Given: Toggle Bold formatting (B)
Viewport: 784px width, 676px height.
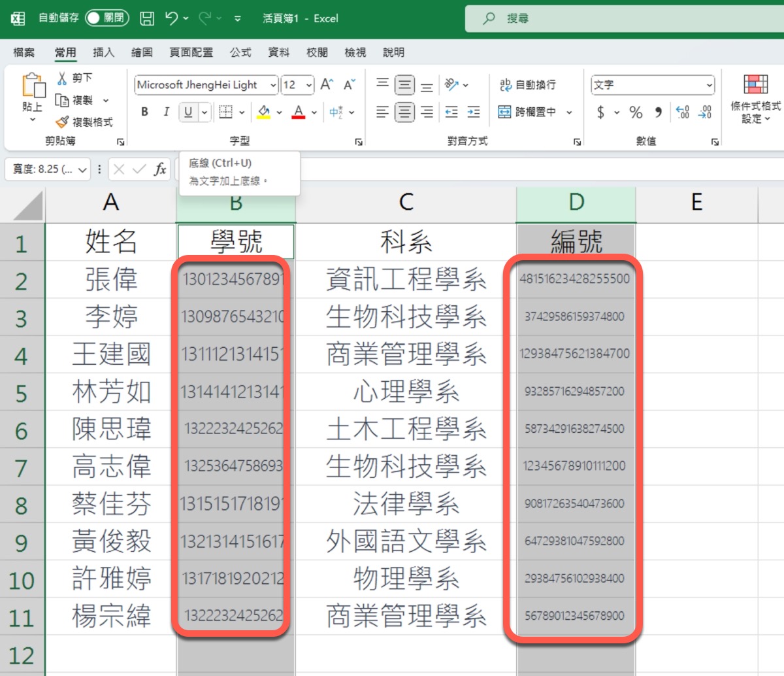Looking at the screenshot, I should (144, 112).
